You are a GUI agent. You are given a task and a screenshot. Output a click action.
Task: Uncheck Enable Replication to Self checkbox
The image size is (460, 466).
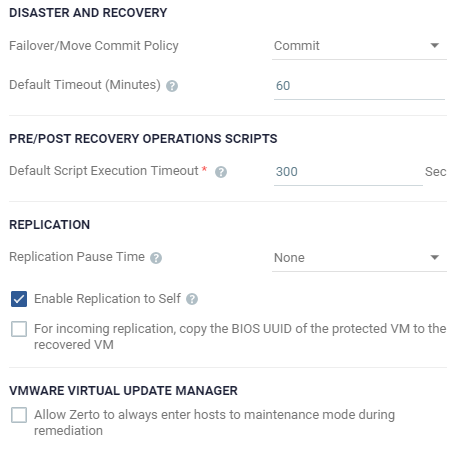point(19,299)
